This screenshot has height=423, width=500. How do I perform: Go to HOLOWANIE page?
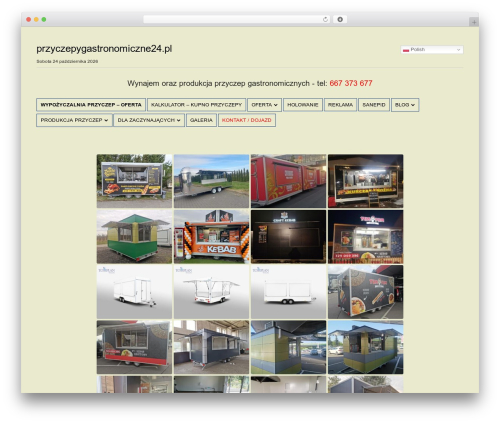[x=303, y=105]
